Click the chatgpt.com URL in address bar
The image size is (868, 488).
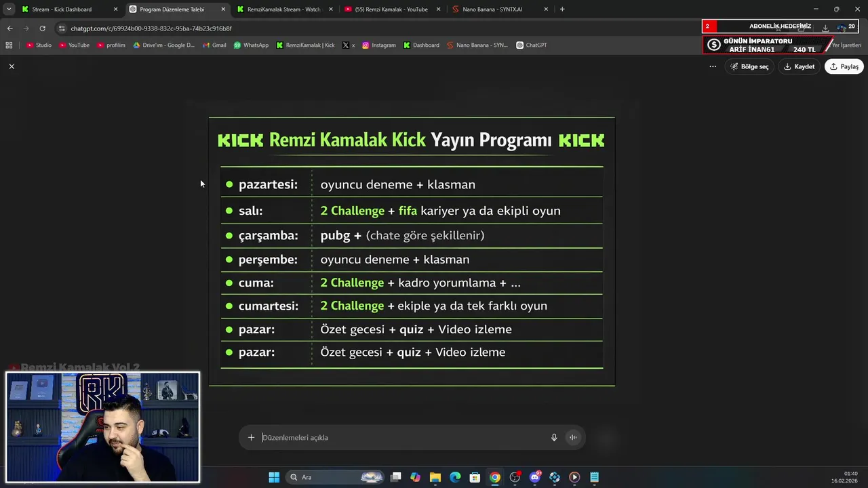[x=151, y=28]
